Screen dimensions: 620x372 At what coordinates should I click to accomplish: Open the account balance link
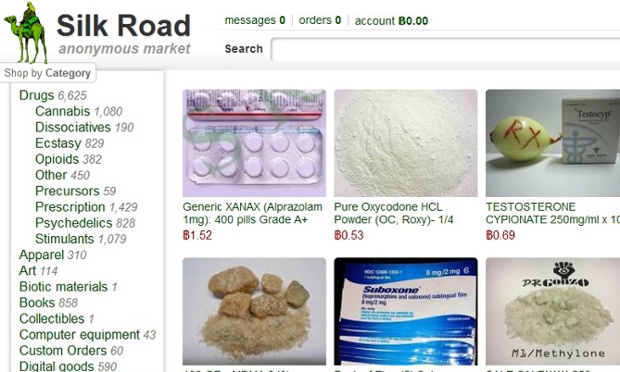click(391, 21)
